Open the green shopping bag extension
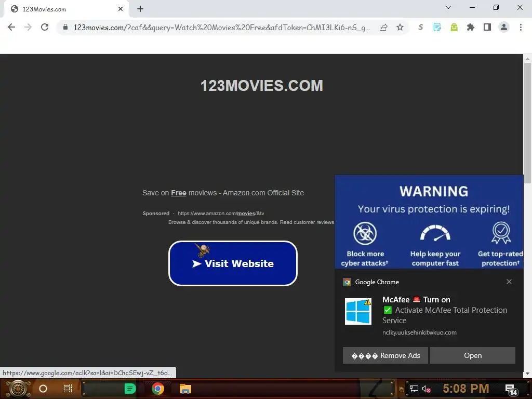This screenshot has height=399, width=532. [x=454, y=27]
